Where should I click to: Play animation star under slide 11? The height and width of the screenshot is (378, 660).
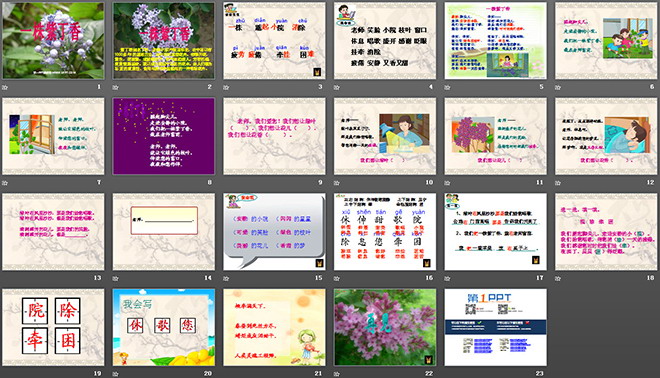click(447, 183)
